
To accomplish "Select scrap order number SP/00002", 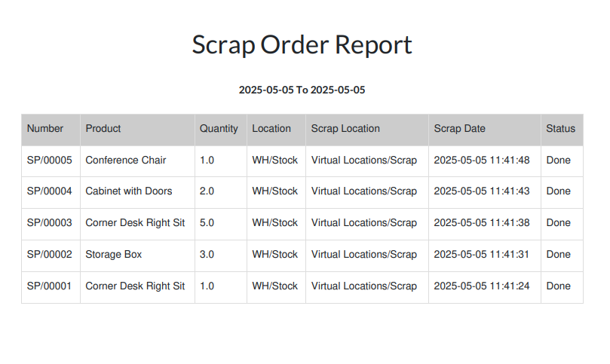I will (50, 254).
